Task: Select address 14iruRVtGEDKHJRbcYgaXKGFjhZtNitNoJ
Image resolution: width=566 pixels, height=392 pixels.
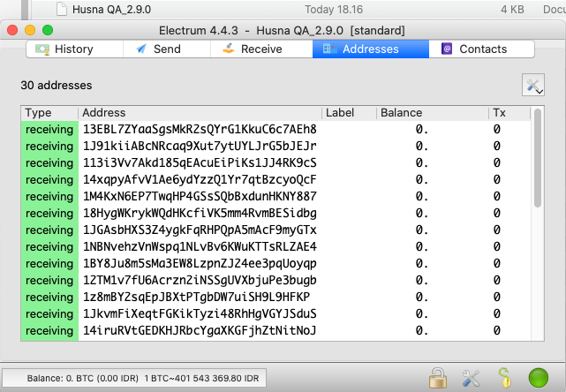Action: (200, 330)
